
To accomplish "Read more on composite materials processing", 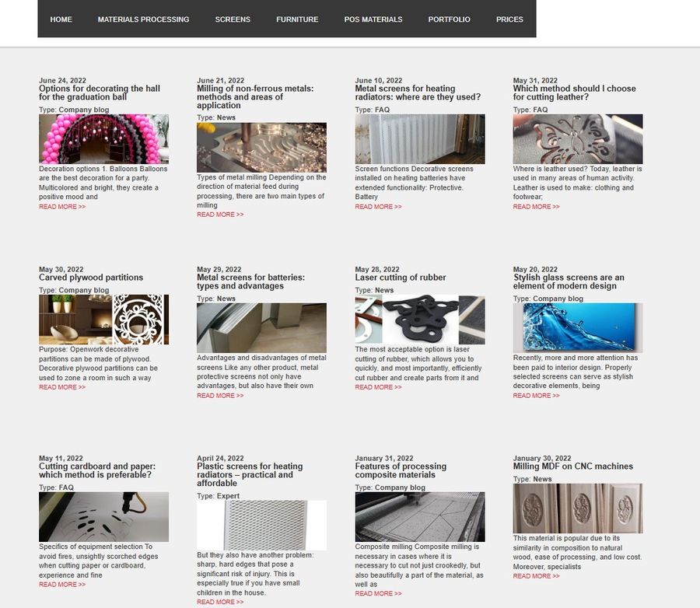I will point(378,593).
